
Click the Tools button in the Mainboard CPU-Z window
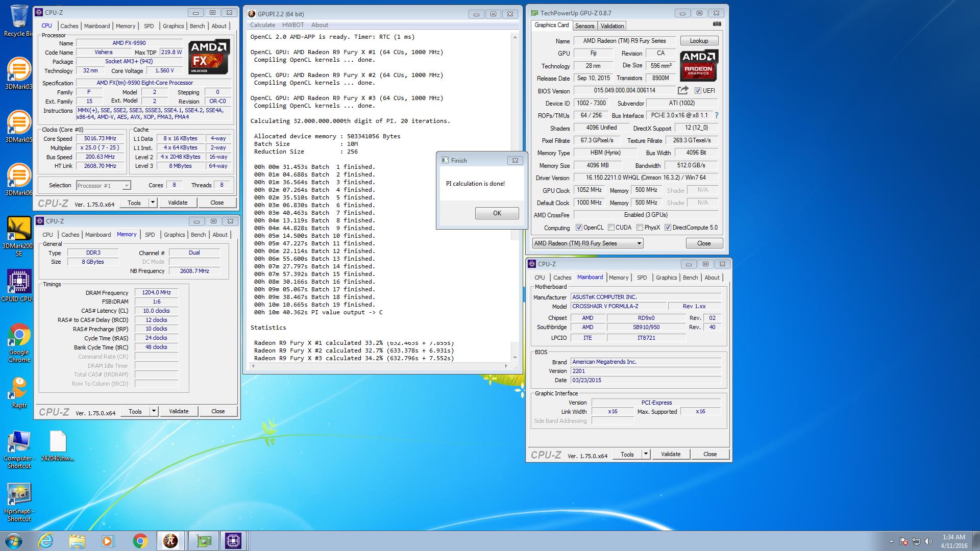[627, 454]
